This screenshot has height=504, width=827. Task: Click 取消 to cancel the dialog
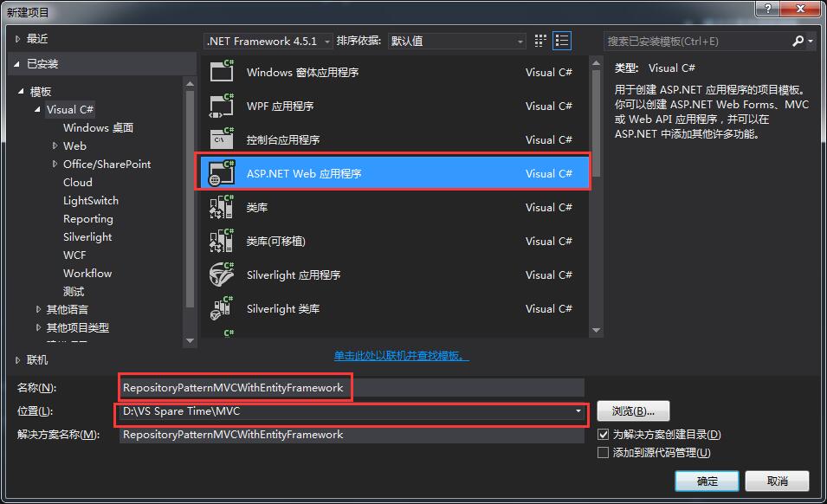click(777, 481)
